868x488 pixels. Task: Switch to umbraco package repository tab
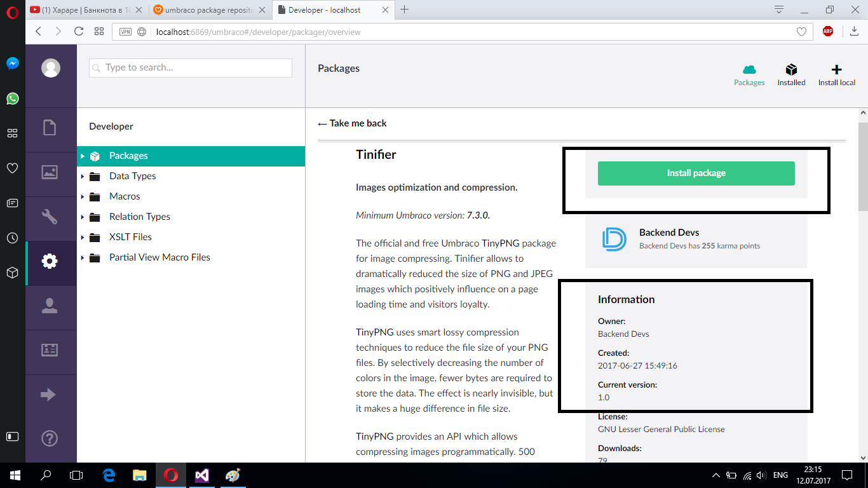pyautogui.click(x=211, y=10)
